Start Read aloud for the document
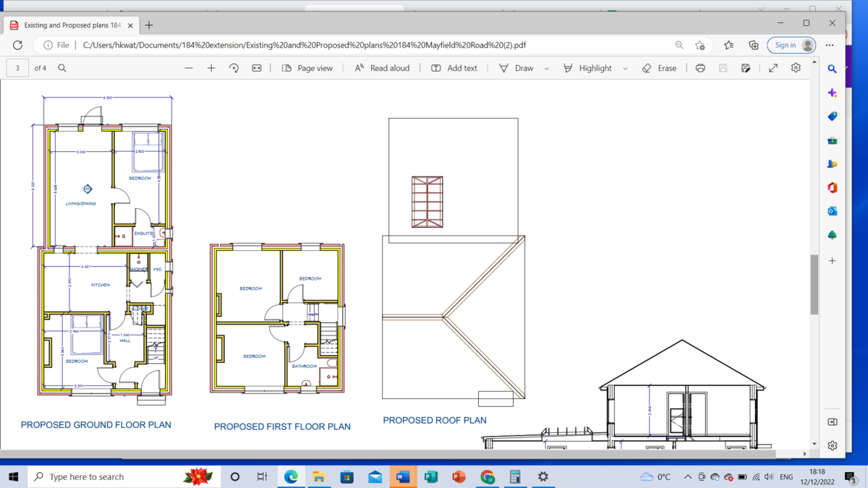The width and height of the screenshot is (868, 488). (381, 67)
